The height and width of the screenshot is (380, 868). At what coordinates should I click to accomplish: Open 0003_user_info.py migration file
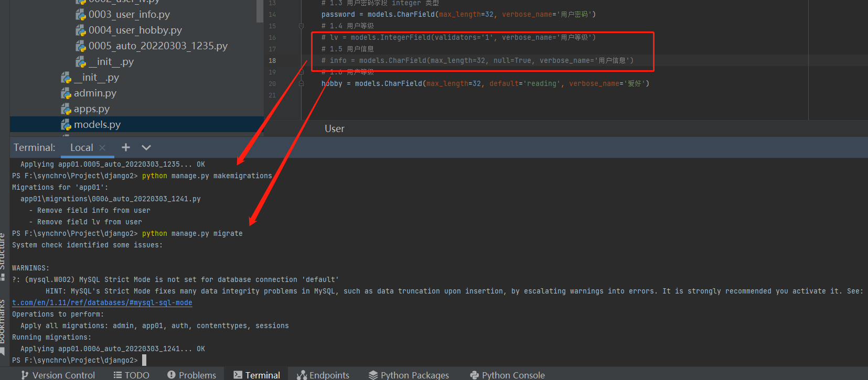point(129,15)
